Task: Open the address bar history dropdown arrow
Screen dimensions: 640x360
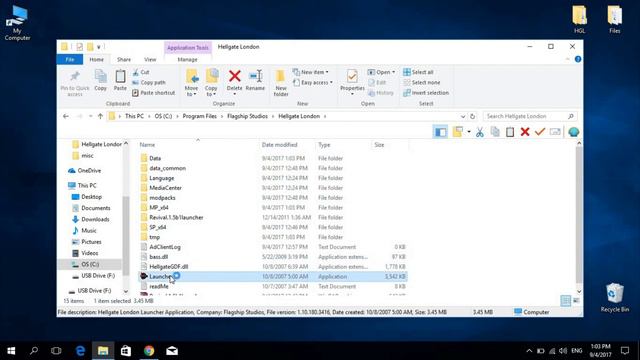Action: [463, 116]
